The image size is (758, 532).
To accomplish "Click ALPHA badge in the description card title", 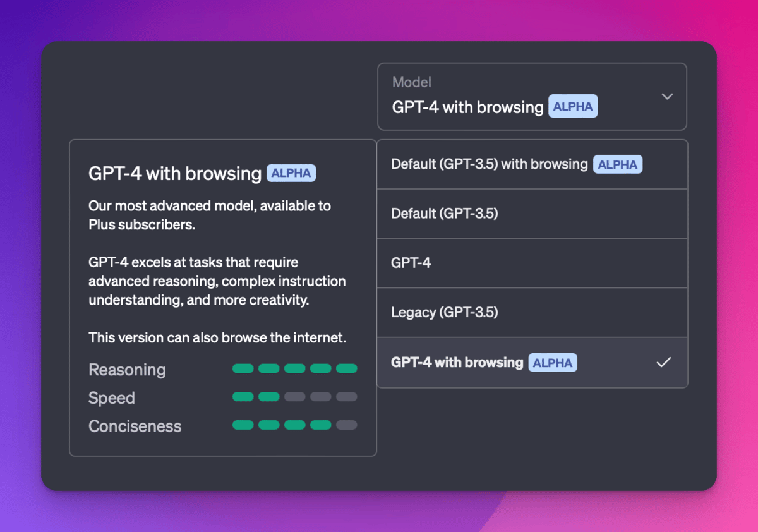I will (x=291, y=173).
